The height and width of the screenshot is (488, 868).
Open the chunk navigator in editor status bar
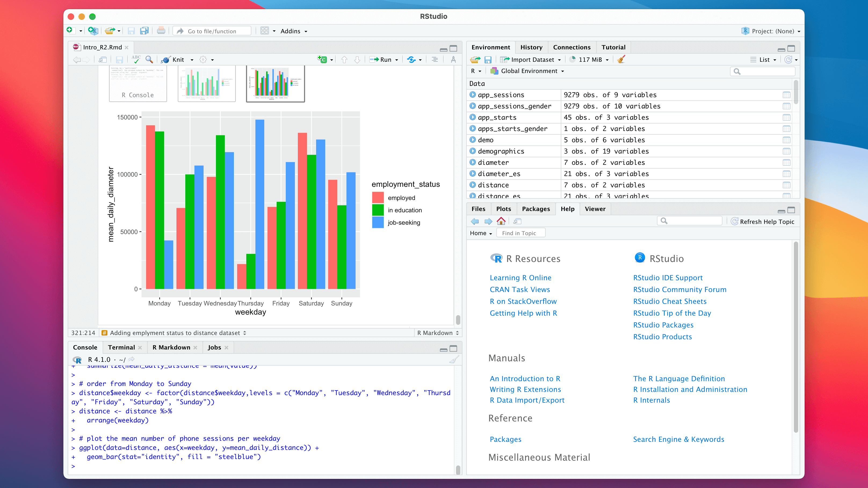174,333
